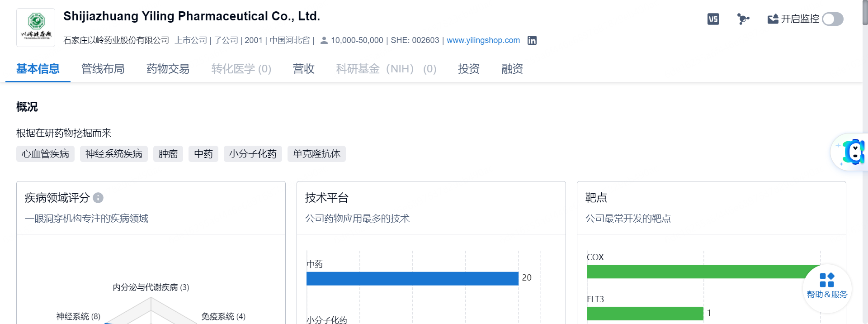The width and height of the screenshot is (868, 324).
Task: Click the green COX target bar
Action: 703,272
